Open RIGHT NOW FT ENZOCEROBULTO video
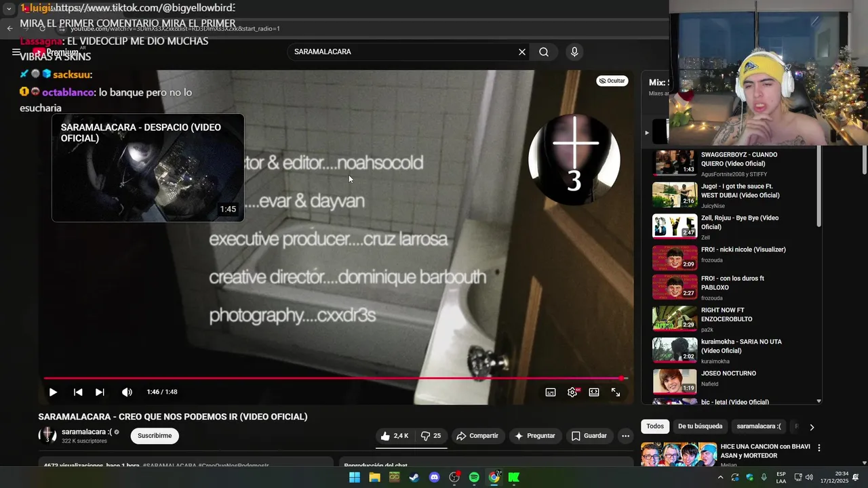Screen dimensions: 868x488 (x=731, y=319)
